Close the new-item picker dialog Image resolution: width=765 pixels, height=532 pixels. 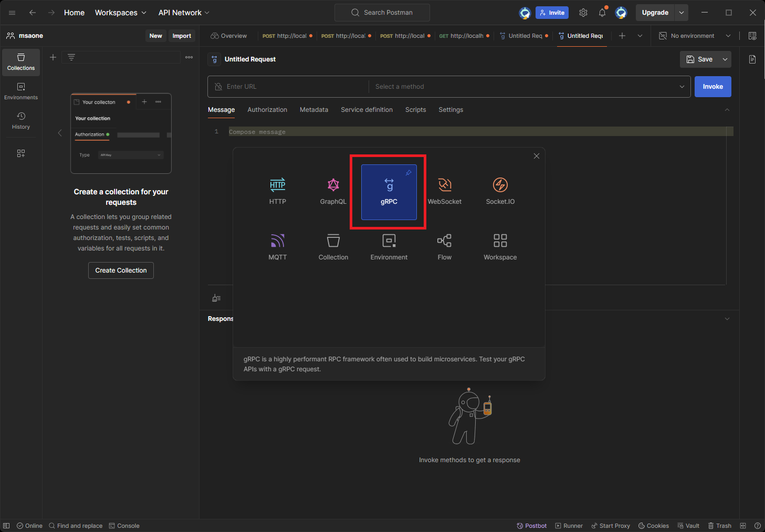537,156
